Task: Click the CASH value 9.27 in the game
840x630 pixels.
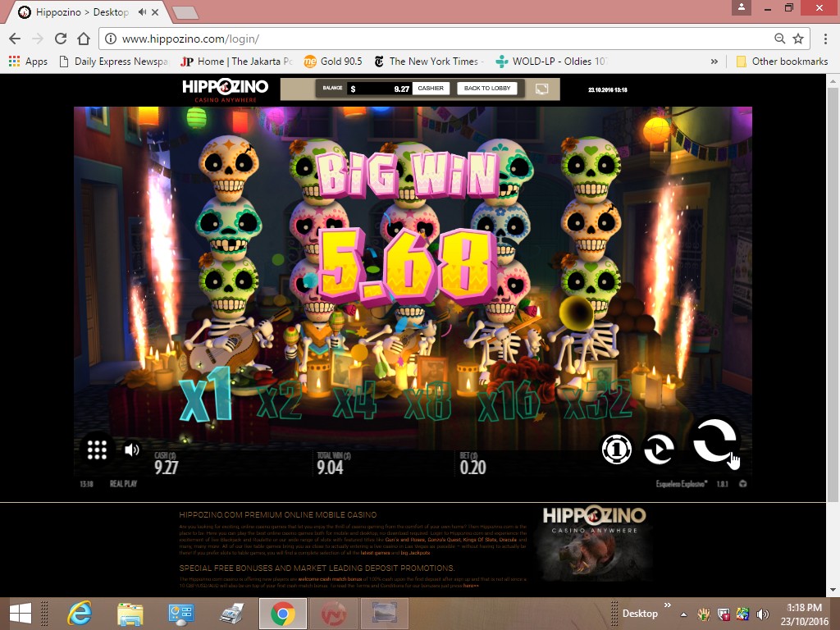Action: (166, 467)
